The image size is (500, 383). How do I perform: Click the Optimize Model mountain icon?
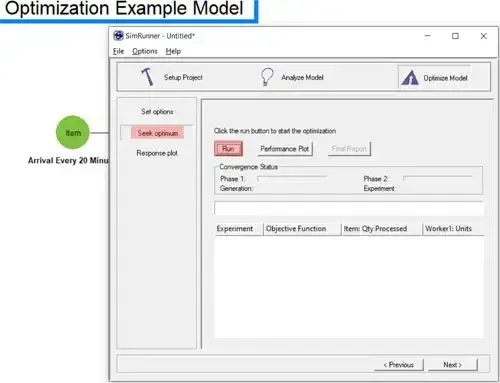[410, 78]
